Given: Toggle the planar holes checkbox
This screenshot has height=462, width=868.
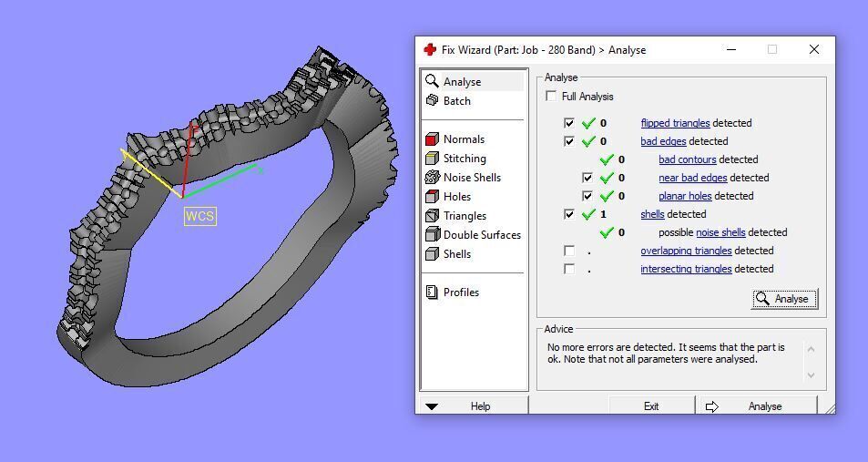Looking at the screenshot, I should click(587, 196).
